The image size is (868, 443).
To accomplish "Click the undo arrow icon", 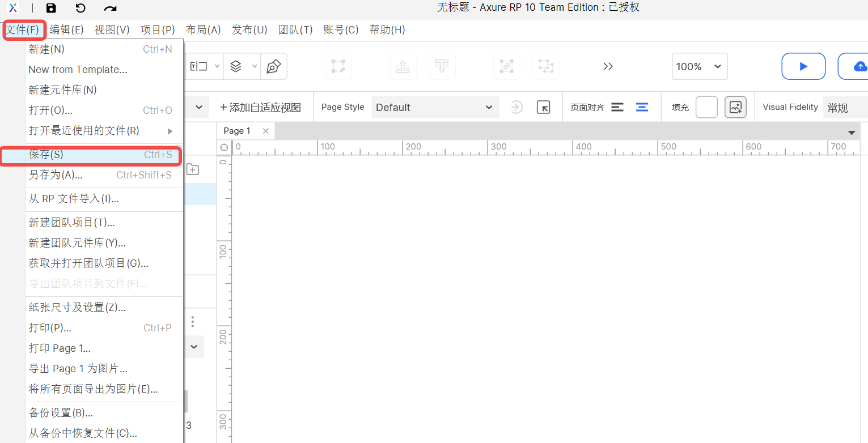I will [81, 8].
